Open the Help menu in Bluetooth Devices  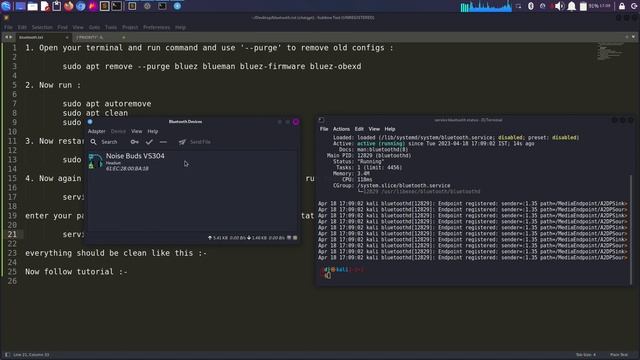153,131
